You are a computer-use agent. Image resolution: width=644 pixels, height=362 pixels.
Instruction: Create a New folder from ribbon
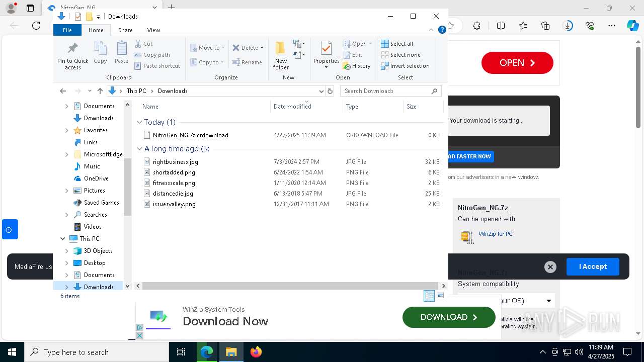(281, 55)
